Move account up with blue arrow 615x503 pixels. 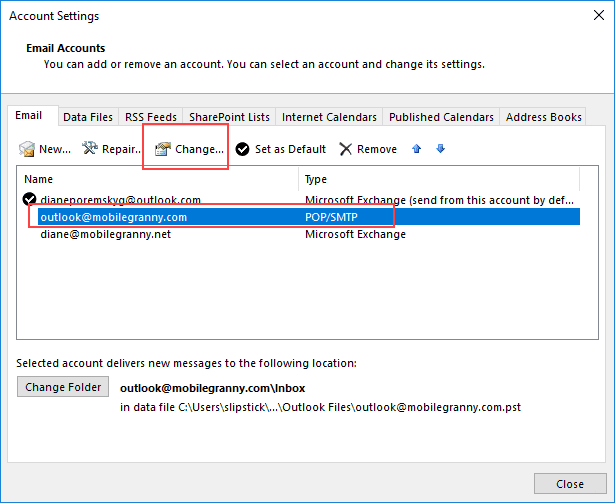click(x=417, y=149)
